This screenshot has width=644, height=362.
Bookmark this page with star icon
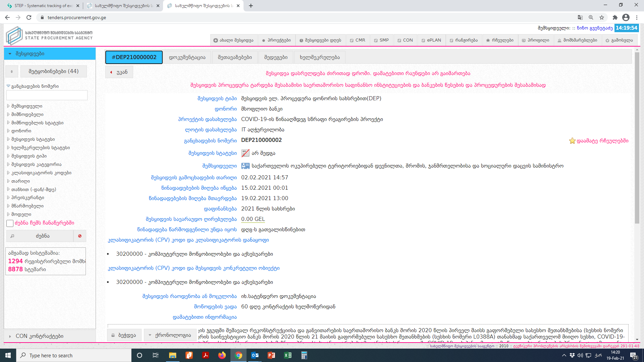[x=602, y=17]
